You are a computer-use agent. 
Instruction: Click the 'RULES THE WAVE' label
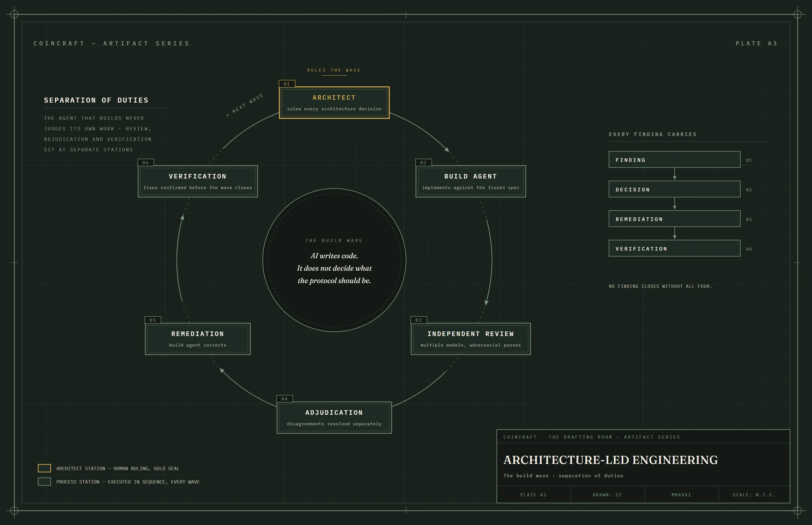[x=334, y=70]
